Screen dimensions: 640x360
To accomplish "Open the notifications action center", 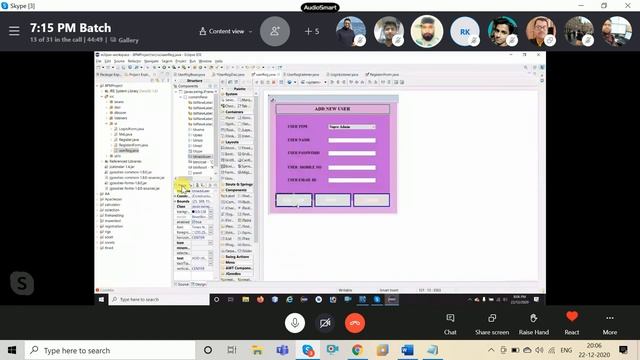I will pos(623,350).
